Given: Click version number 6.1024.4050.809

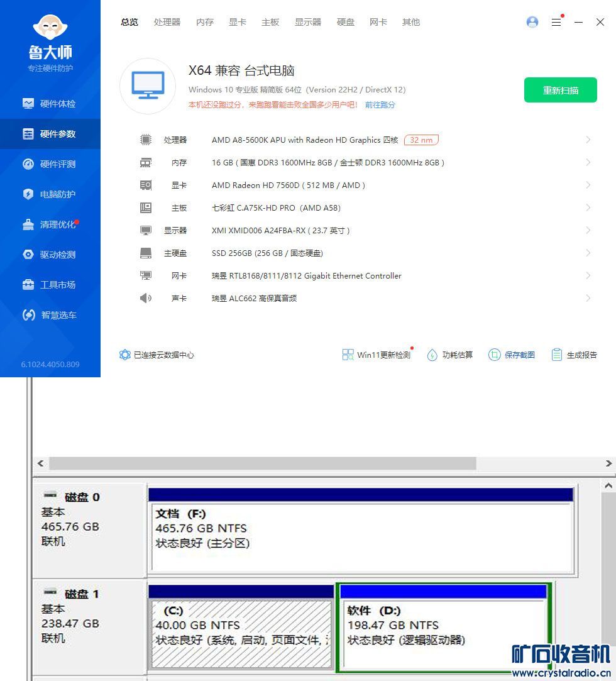Looking at the screenshot, I should point(50,364).
